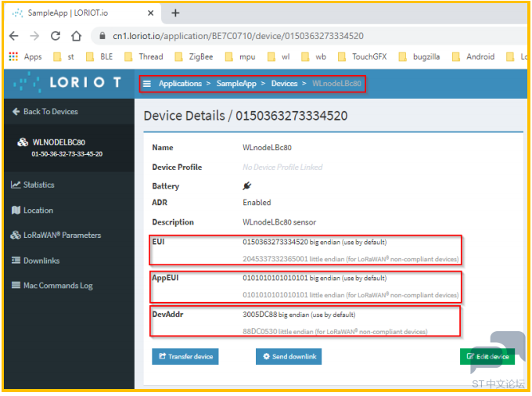
Task: Open the TouchGFX bookmark folder
Action: (362, 56)
